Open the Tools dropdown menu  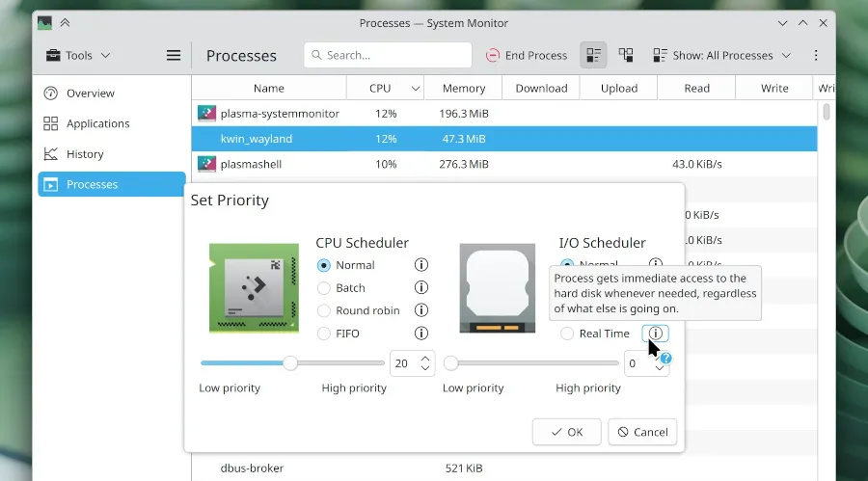click(78, 56)
